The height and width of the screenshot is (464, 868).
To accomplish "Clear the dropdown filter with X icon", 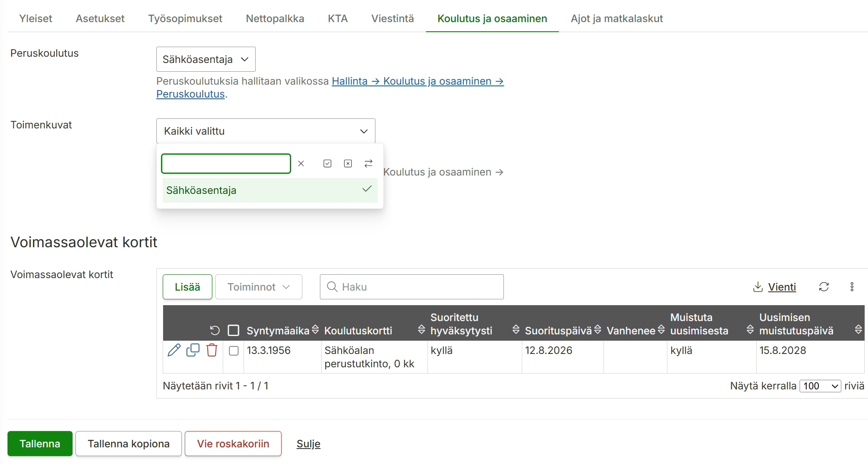I will pyautogui.click(x=301, y=163).
